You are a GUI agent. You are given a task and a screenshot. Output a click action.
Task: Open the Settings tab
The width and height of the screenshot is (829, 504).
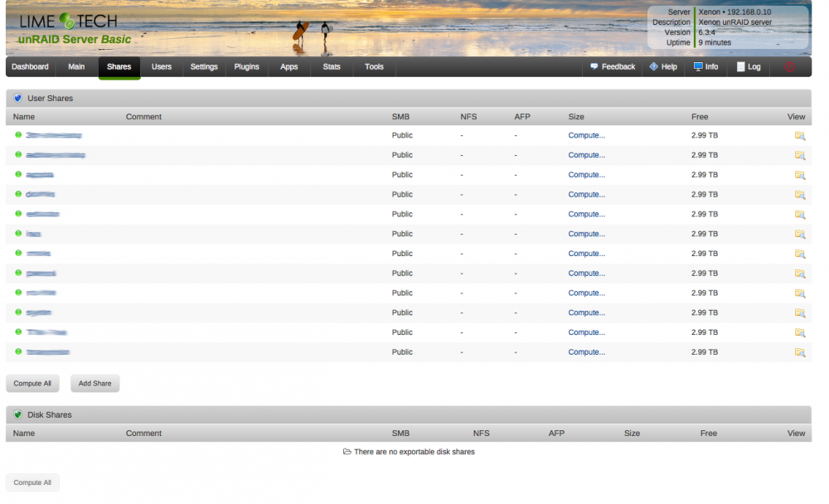[204, 66]
